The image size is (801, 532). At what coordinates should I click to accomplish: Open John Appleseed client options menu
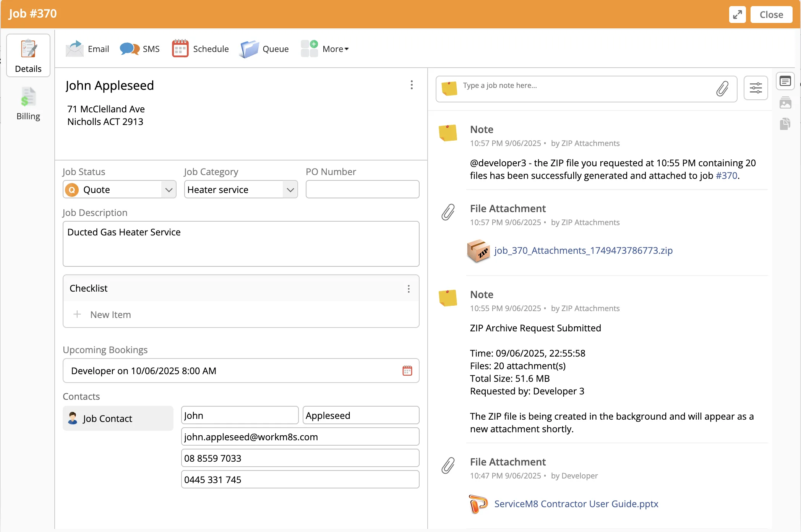click(x=412, y=85)
